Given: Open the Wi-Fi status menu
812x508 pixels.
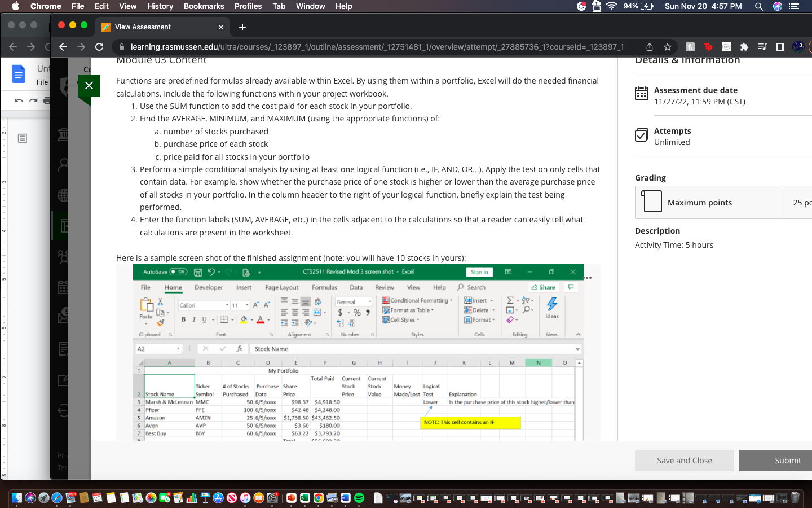Looking at the screenshot, I should click(x=612, y=6).
